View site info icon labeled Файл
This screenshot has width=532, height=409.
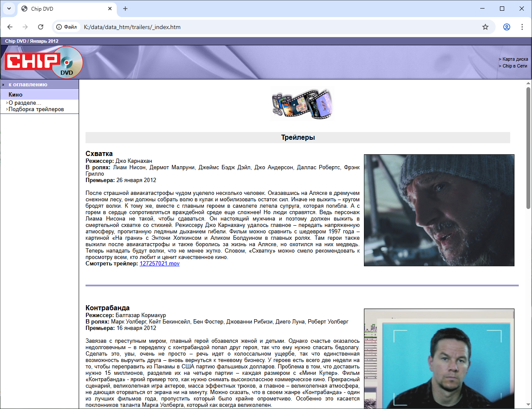(x=67, y=27)
